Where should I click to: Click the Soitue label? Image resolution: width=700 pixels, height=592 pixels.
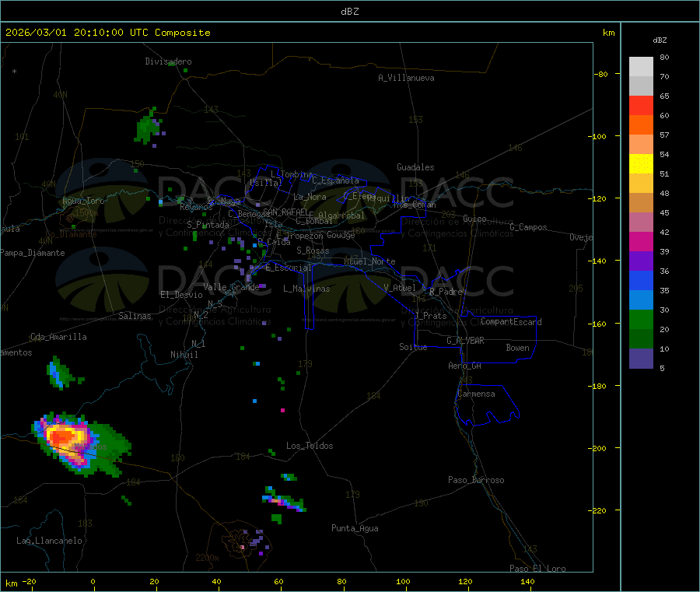[414, 346]
